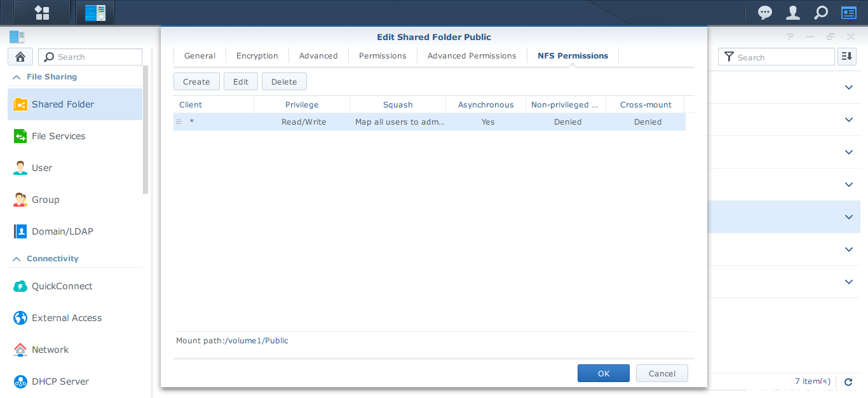Open the Synology main menu icon
Image resolution: width=868 pixels, height=398 pixels.
click(42, 13)
